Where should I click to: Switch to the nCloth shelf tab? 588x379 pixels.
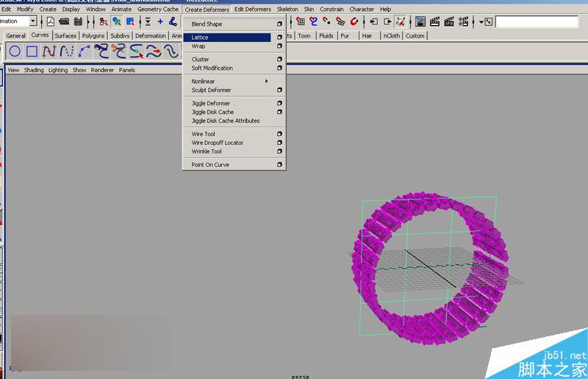(x=392, y=35)
